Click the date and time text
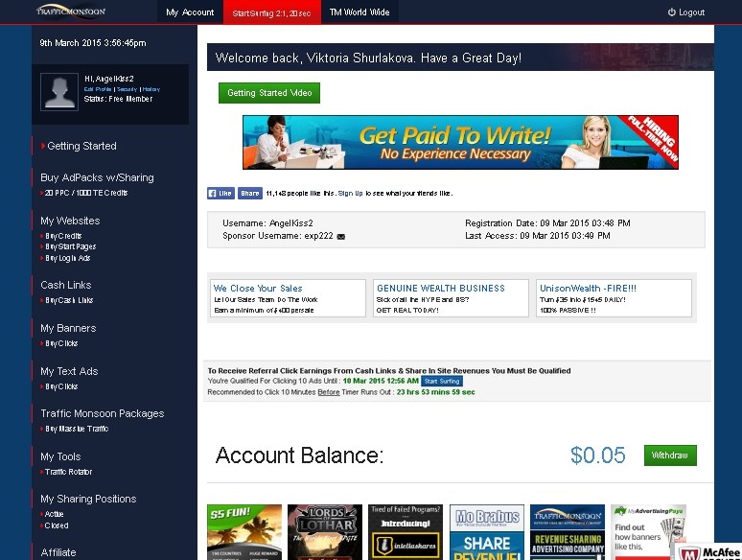The width and height of the screenshot is (742, 560). [93, 42]
